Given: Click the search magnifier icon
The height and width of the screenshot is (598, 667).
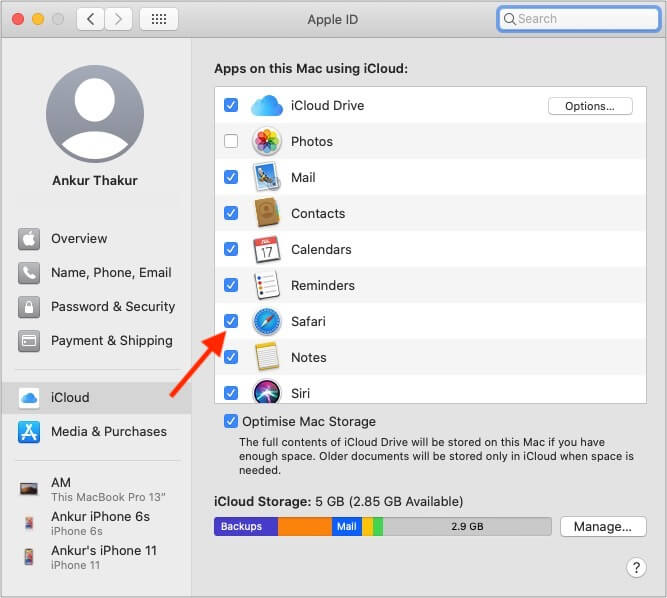Looking at the screenshot, I should coord(509,19).
